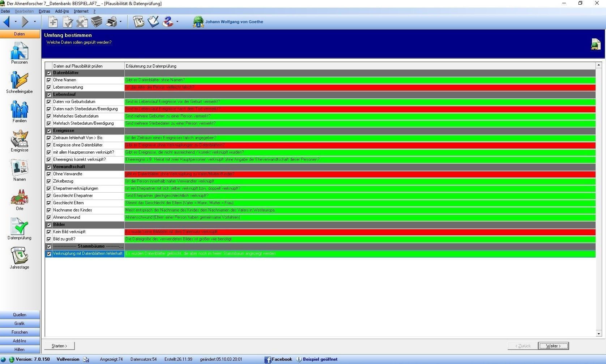Open the Familien sidebar icon

click(x=19, y=109)
